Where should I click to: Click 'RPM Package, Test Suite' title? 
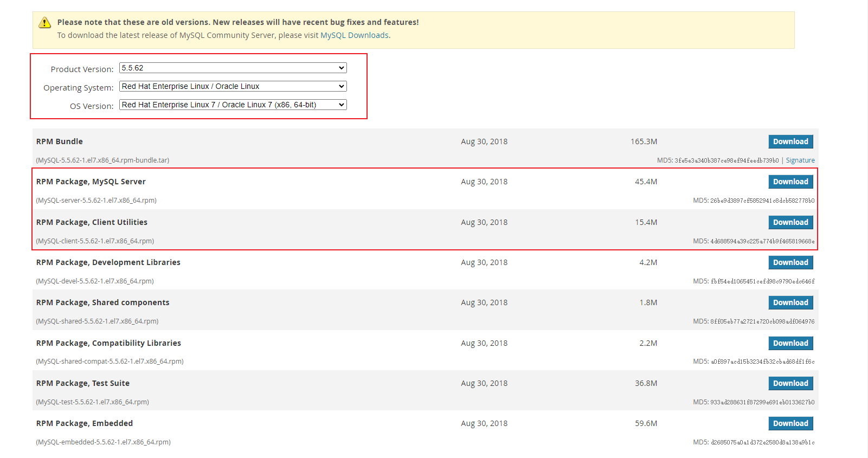pyautogui.click(x=83, y=383)
